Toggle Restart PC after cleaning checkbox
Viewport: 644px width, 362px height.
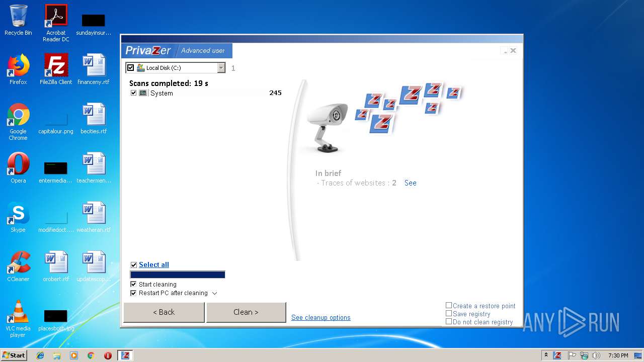click(134, 293)
